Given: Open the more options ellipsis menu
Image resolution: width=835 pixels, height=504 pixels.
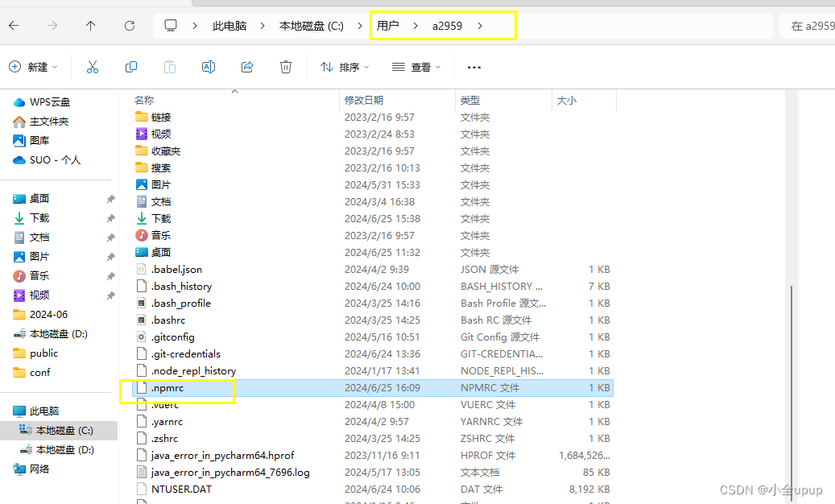Looking at the screenshot, I should point(474,67).
